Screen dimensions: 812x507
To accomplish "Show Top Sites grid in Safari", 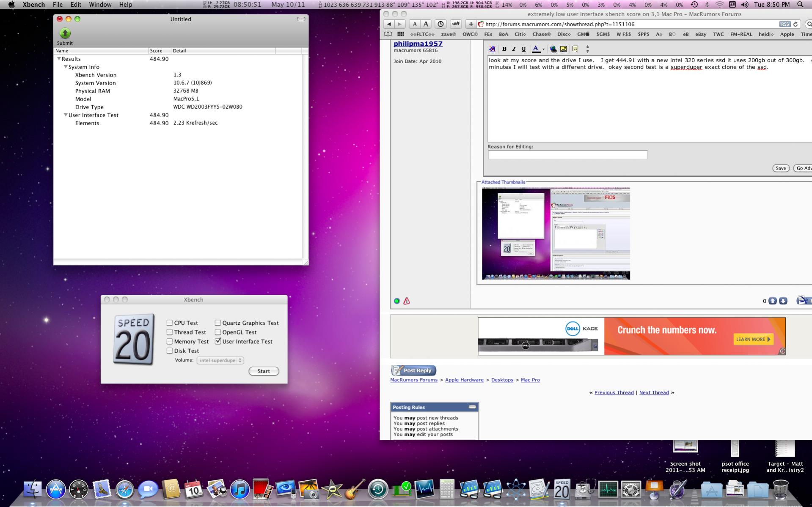I will click(400, 34).
